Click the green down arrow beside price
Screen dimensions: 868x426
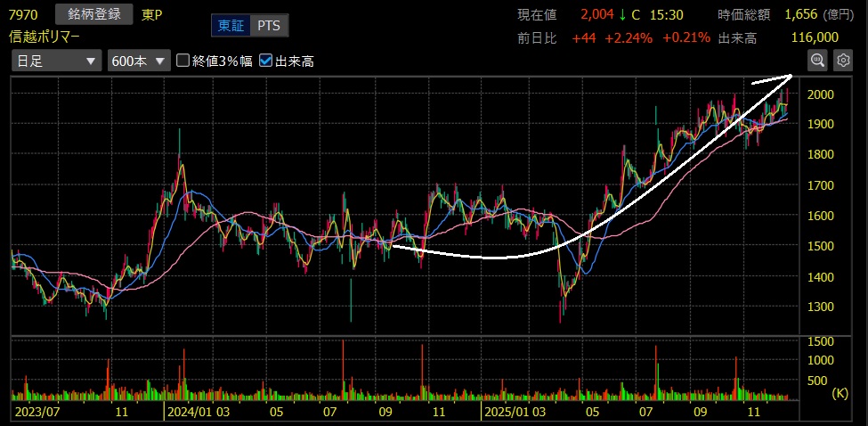click(623, 15)
